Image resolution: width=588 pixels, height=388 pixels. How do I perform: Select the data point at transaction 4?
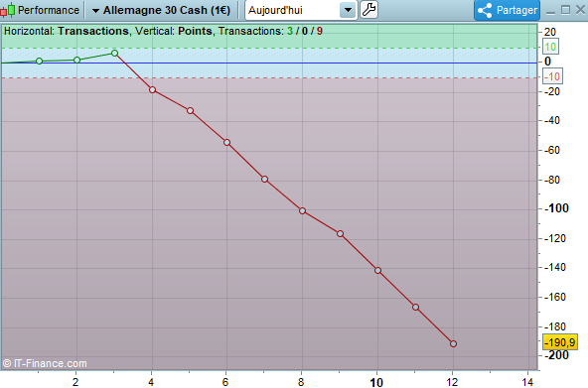click(152, 90)
